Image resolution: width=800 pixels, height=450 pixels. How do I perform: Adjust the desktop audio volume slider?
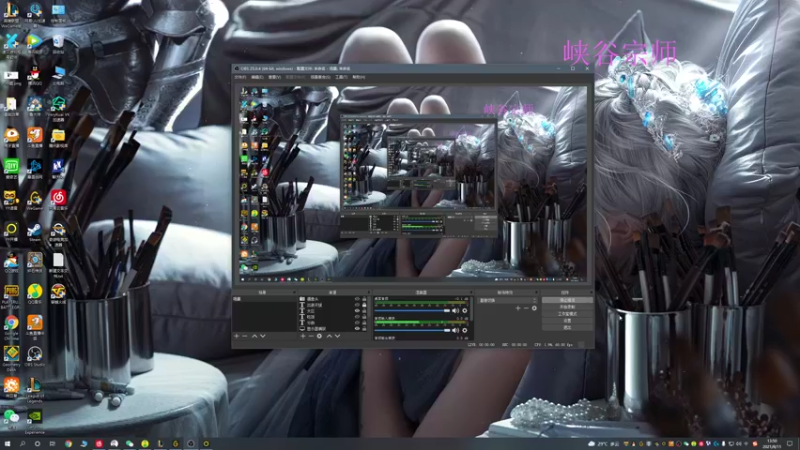pos(412,311)
